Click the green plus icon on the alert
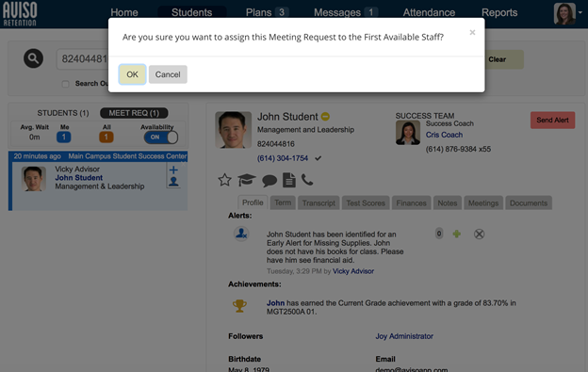Image resolution: width=588 pixels, height=372 pixels. tap(456, 235)
